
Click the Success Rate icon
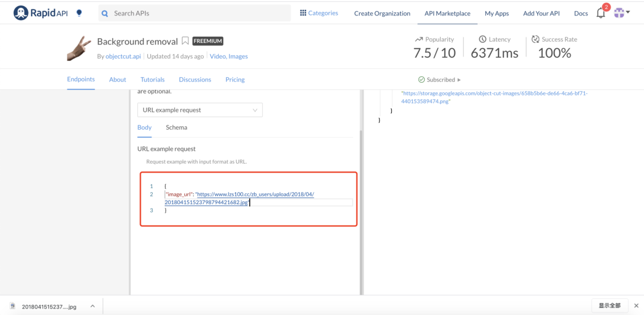click(535, 39)
